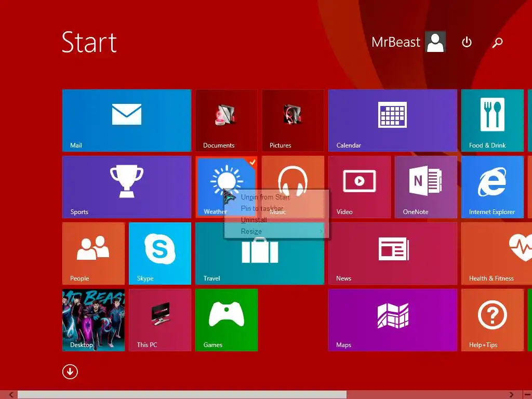Open the News tile
Image resolution: width=532 pixels, height=399 pixels.
pyautogui.click(x=393, y=253)
